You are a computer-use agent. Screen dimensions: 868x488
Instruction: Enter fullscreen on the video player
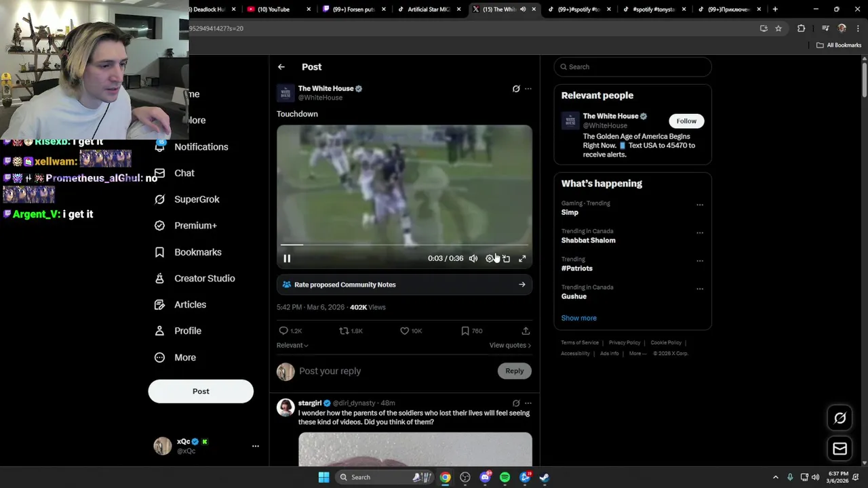522,258
